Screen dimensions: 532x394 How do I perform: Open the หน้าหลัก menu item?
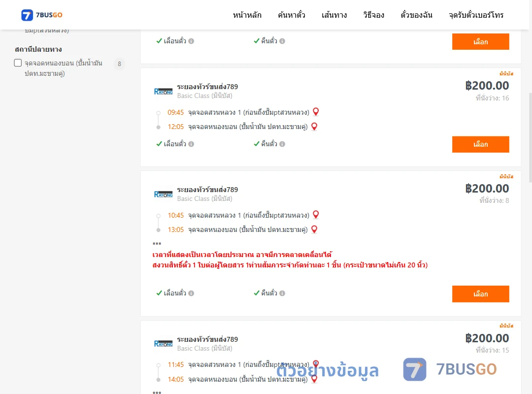247,15
